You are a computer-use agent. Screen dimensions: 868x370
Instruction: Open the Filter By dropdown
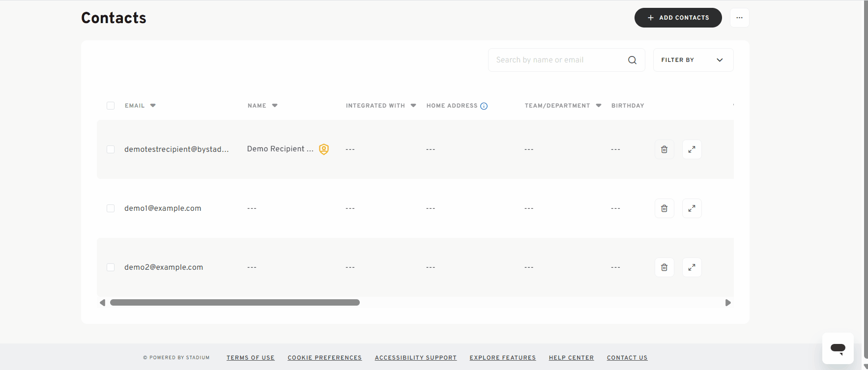click(x=693, y=60)
